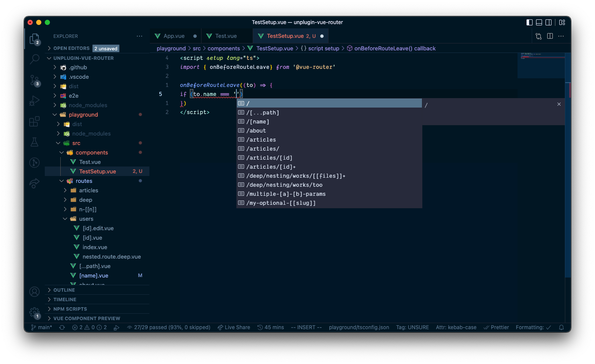595x364 pixels.
Task: Click script setup breadcrumb segment
Action: tap(319, 48)
